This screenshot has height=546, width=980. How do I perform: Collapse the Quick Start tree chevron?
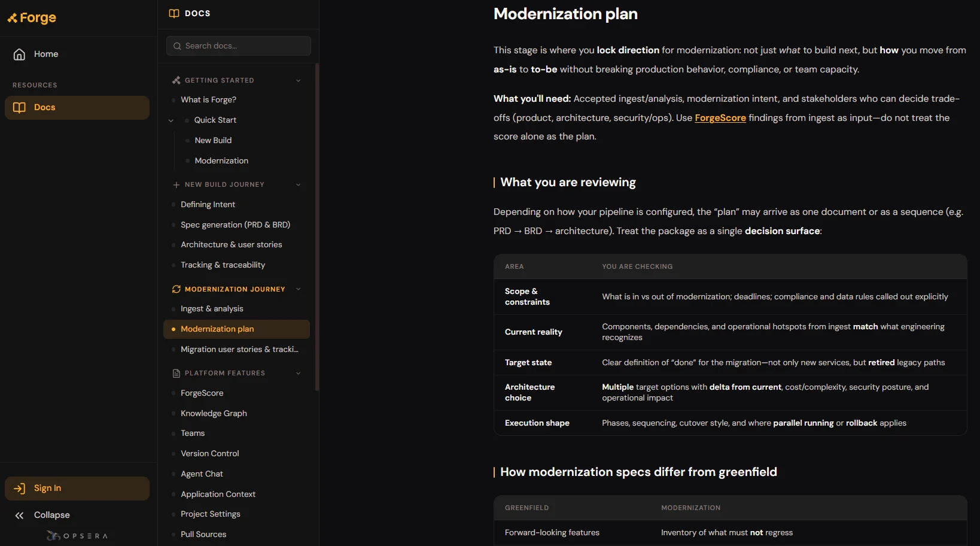pos(171,120)
